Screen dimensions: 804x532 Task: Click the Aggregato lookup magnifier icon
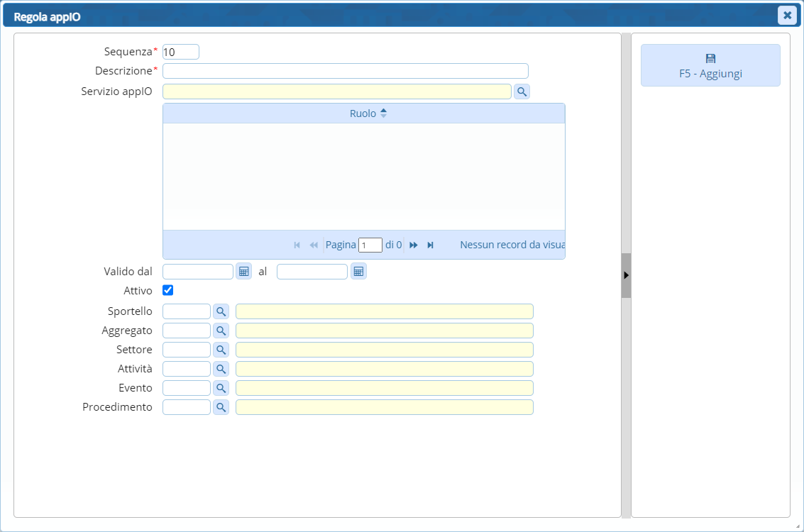[221, 331]
